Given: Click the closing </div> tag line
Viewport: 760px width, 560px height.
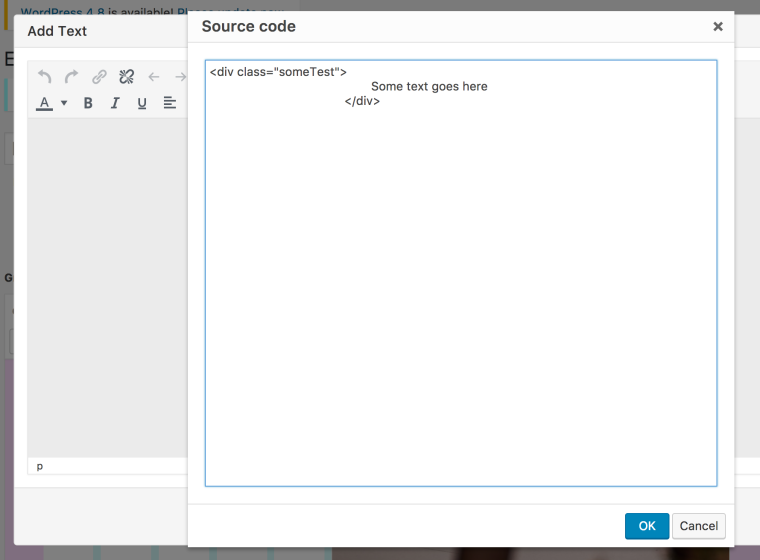Looking at the screenshot, I should coord(362,101).
